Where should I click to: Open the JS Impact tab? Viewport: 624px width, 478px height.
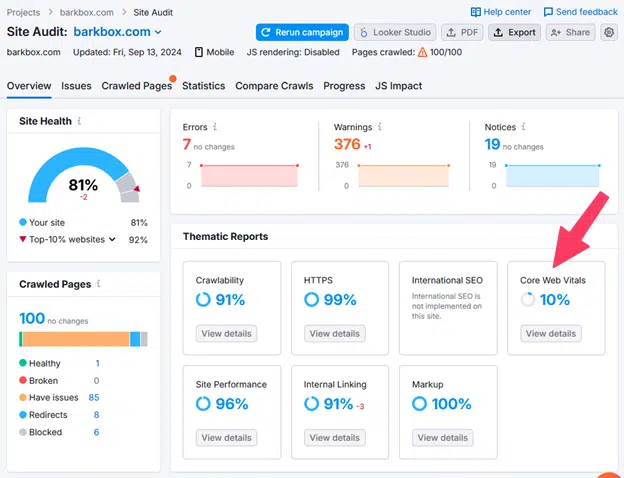[398, 86]
